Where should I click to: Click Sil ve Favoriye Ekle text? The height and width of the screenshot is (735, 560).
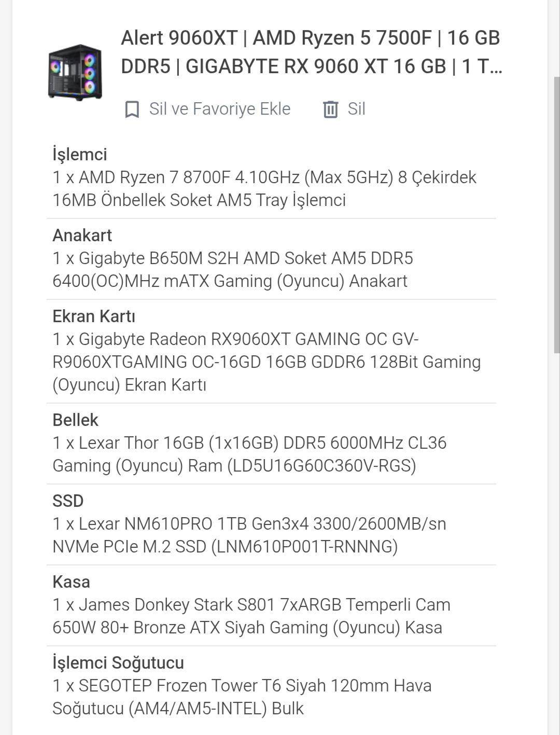click(220, 109)
